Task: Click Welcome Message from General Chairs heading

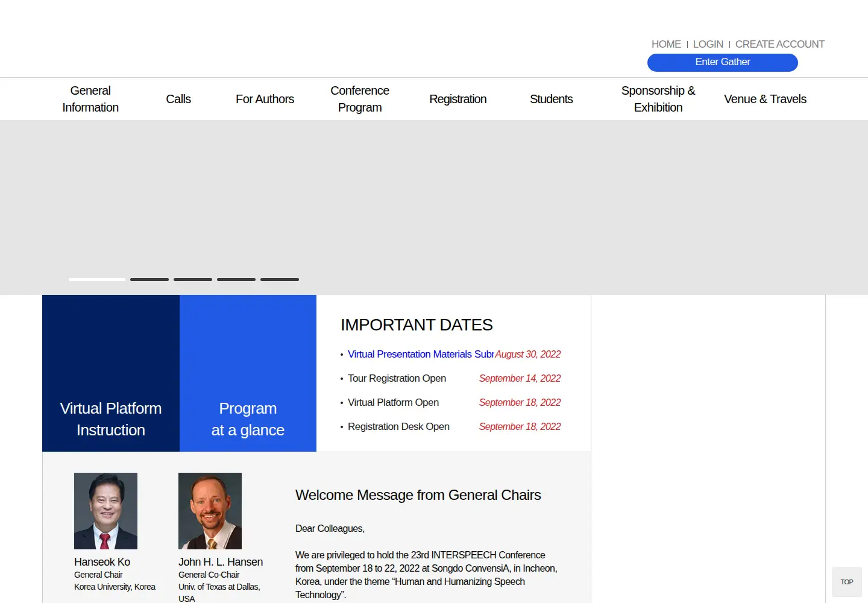Action: coord(418,495)
